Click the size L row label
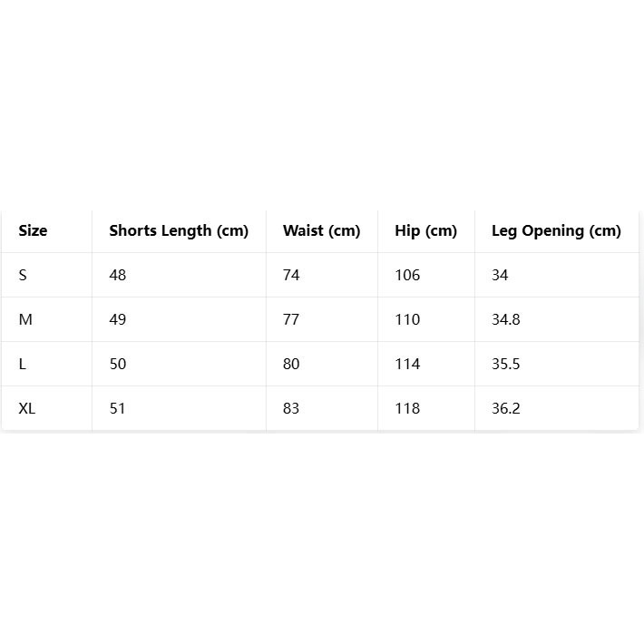 tap(23, 364)
